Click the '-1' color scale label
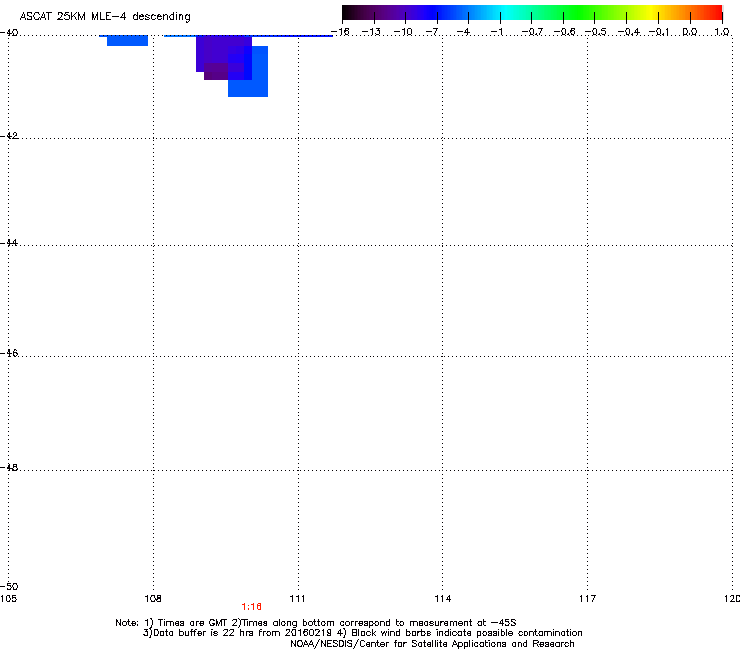 tap(497, 32)
